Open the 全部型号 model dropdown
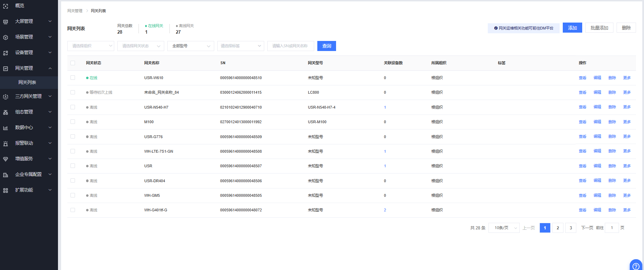This screenshot has height=270, width=644. point(191,46)
